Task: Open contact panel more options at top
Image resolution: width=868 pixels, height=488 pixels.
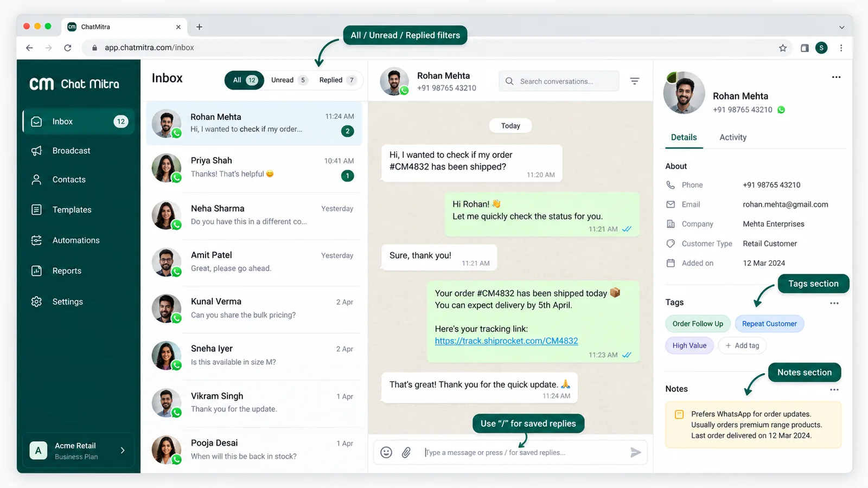Action: click(836, 77)
